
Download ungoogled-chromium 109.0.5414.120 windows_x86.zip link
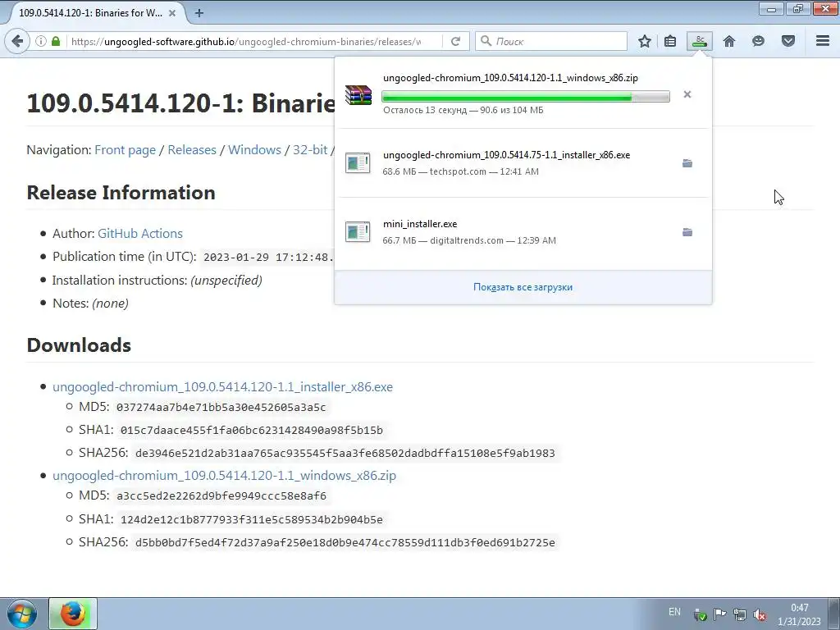point(224,475)
